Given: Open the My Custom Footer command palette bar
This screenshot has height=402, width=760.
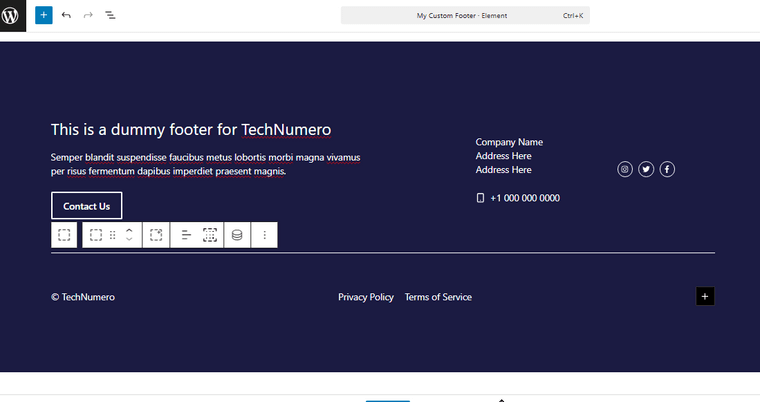Looking at the screenshot, I should click(x=465, y=16).
